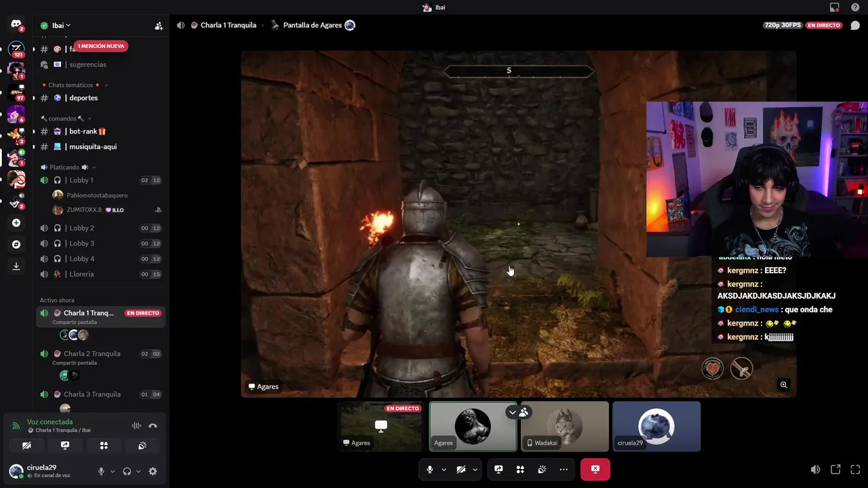Click the help question mark icon
Viewport: 868px width, 488px height.
[x=855, y=7]
